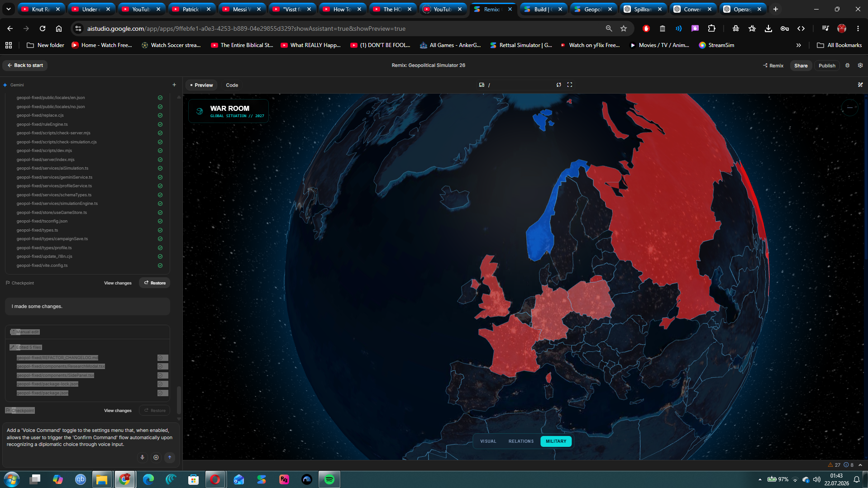Switch to the Preview tab
Image resolution: width=868 pixels, height=488 pixels.
coord(201,85)
